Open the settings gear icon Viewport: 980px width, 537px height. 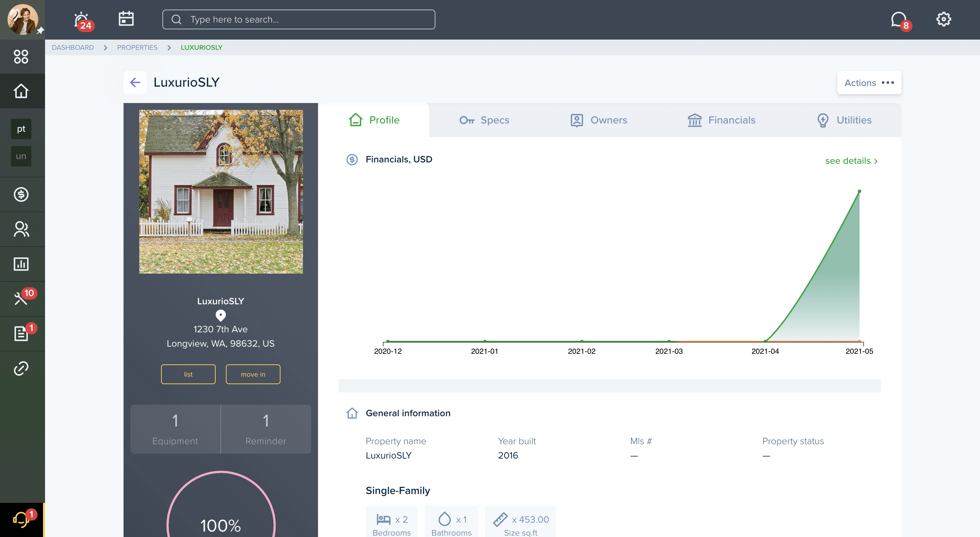tap(943, 19)
